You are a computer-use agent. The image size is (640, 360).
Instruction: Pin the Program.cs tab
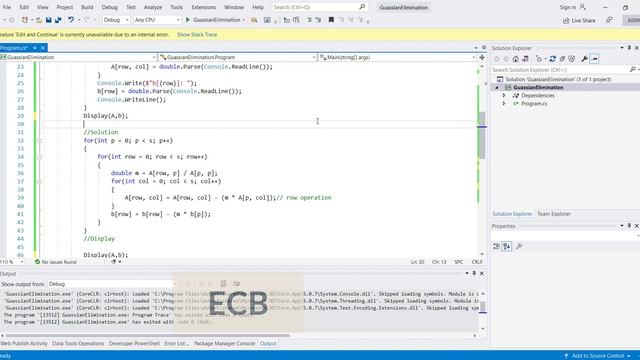[x=35, y=48]
